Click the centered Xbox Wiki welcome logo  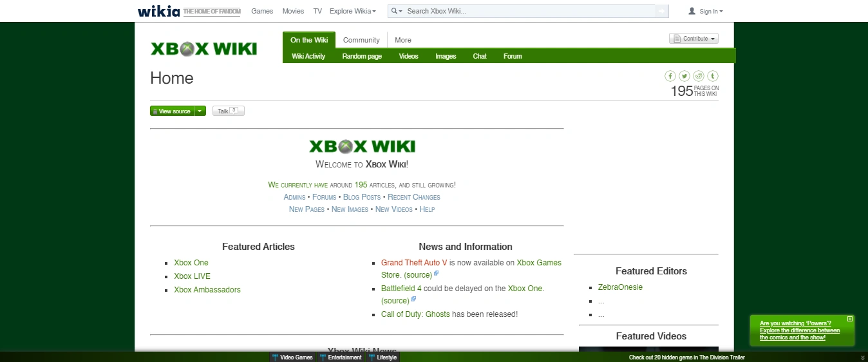point(363,146)
